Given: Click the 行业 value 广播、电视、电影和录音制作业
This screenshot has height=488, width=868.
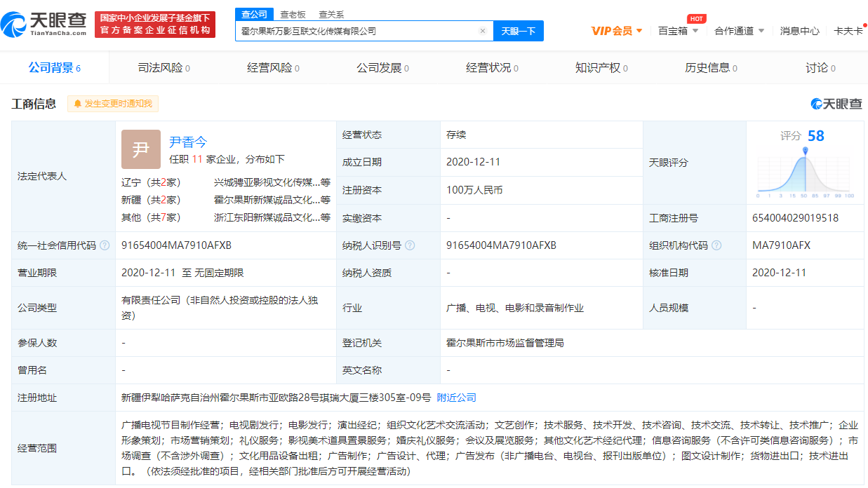Looking at the screenshot, I should click(x=515, y=308).
